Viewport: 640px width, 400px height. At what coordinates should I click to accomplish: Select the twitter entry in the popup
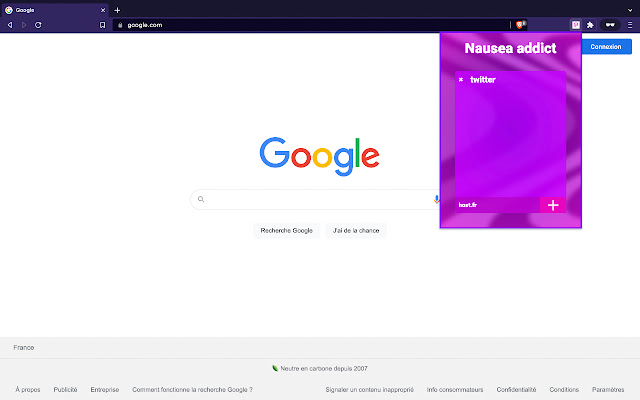[x=483, y=80]
